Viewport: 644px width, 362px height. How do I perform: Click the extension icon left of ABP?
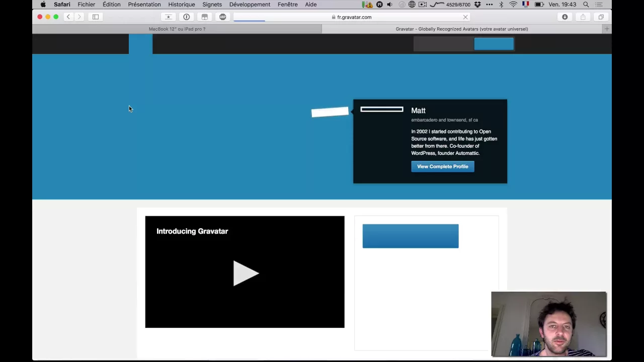click(x=205, y=17)
